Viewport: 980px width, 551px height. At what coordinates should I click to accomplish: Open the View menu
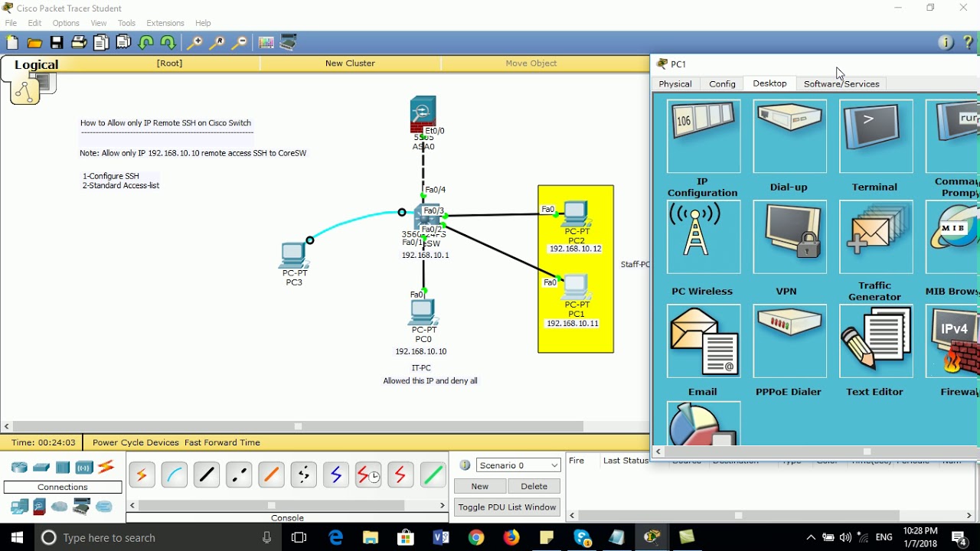[x=99, y=23]
